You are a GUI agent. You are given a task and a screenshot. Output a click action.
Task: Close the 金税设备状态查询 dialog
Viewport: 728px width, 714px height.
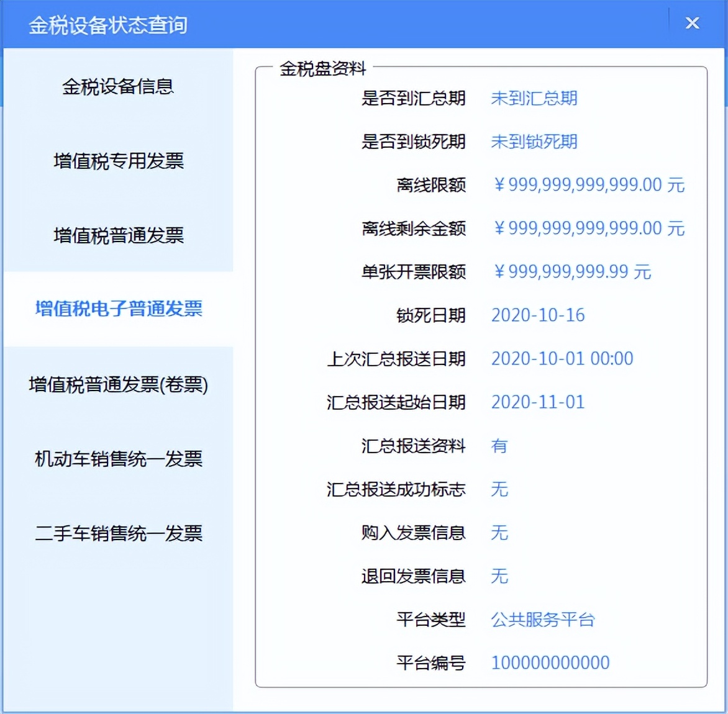692,23
